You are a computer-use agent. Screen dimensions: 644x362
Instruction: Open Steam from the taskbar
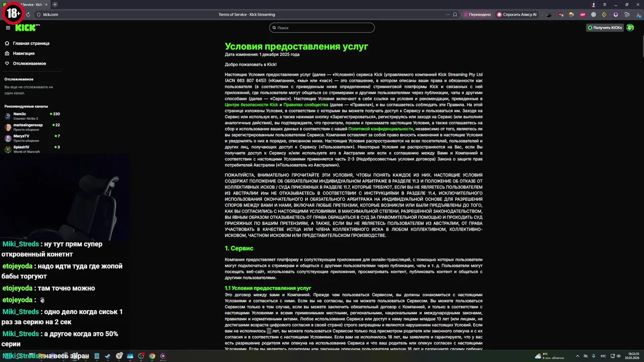click(108, 356)
